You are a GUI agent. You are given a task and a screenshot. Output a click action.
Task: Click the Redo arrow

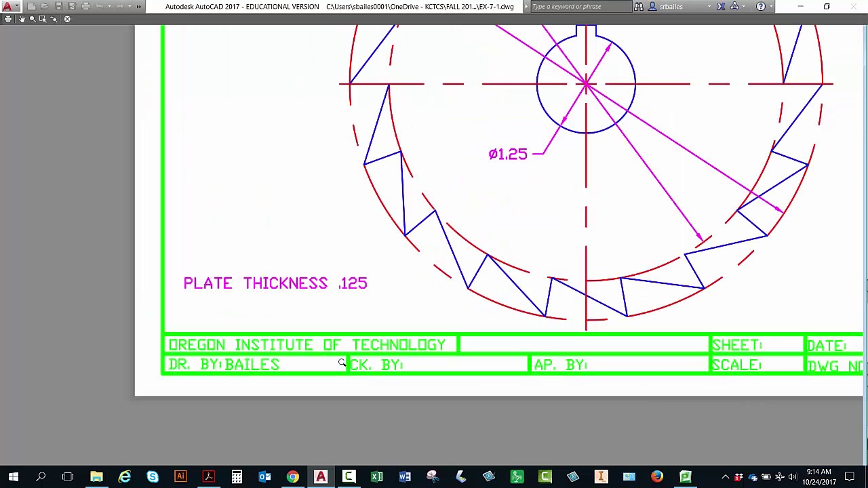(x=119, y=6)
